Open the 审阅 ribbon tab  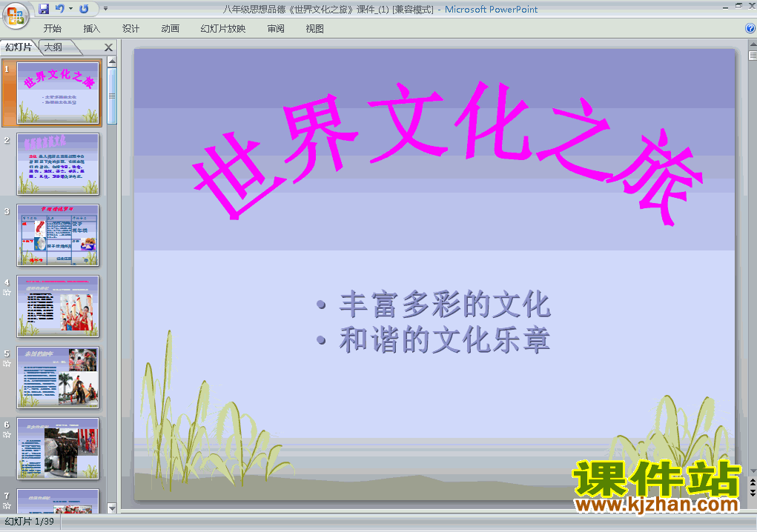click(x=276, y=28)
